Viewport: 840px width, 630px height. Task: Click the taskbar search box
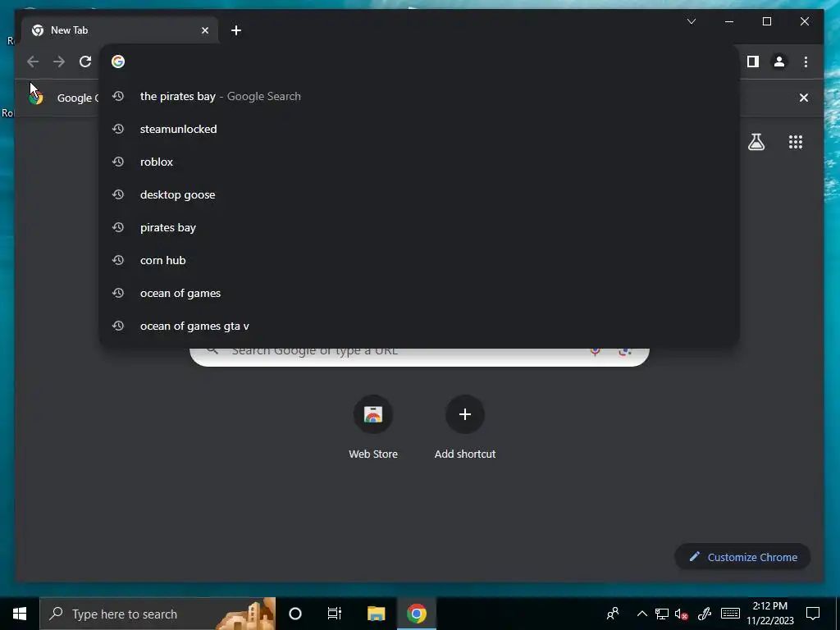point(157,614)
